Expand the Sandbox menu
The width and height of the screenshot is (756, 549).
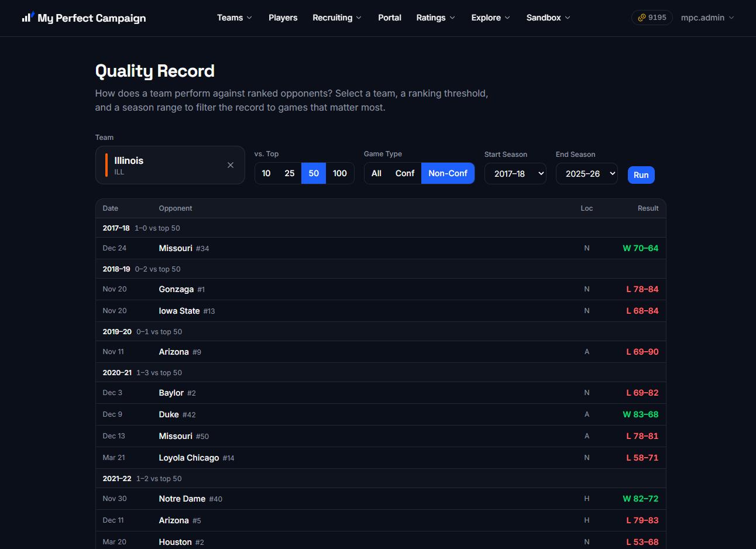click(548, 18)
